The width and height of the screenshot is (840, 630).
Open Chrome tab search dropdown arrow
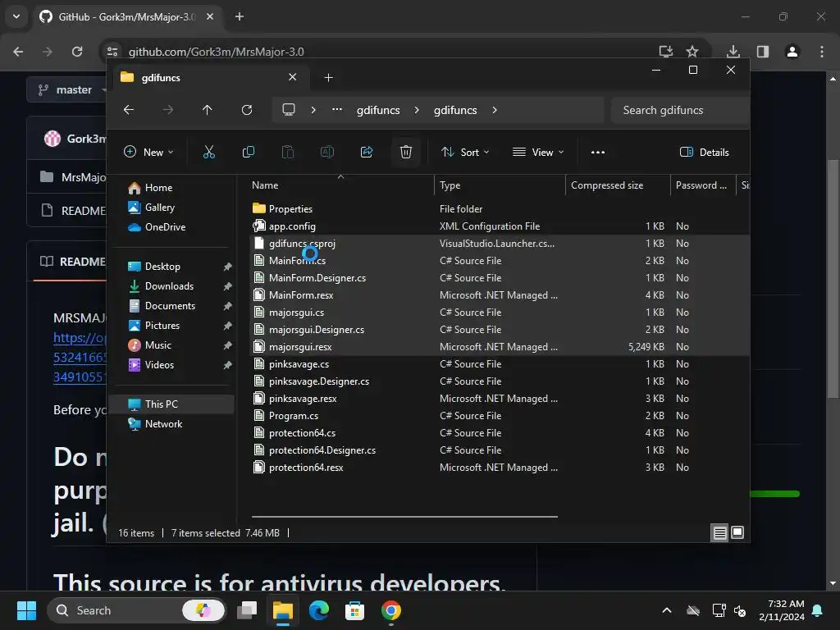pyautogui.click(x=16, y=16)
